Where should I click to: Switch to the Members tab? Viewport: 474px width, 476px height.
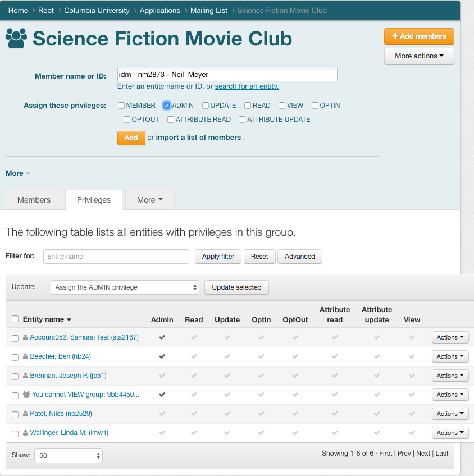pos(34,200)
